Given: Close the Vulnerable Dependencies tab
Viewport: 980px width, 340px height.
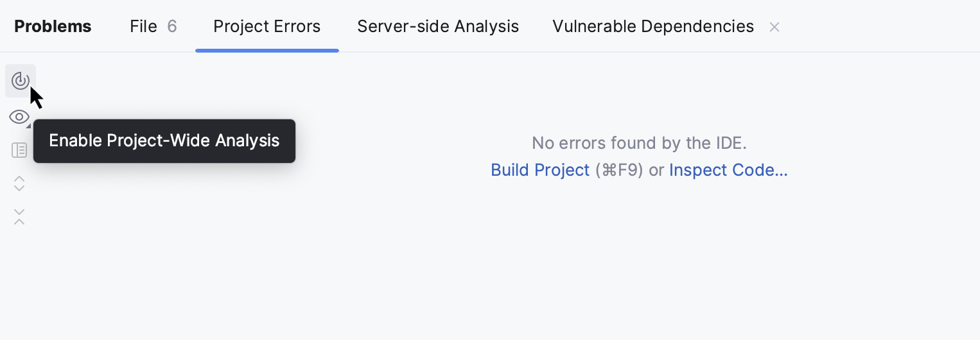Looking at the screenshot, I should click(774, 27).
